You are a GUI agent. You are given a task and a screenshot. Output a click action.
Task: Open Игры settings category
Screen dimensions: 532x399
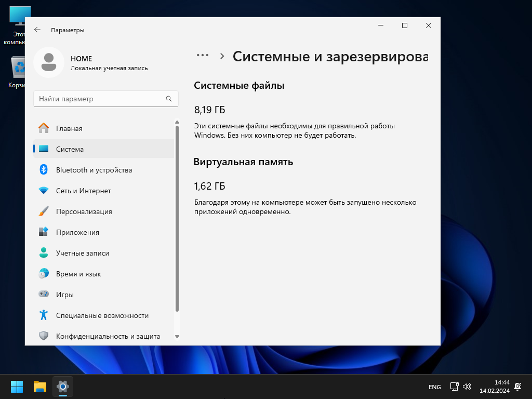point(64,295)
